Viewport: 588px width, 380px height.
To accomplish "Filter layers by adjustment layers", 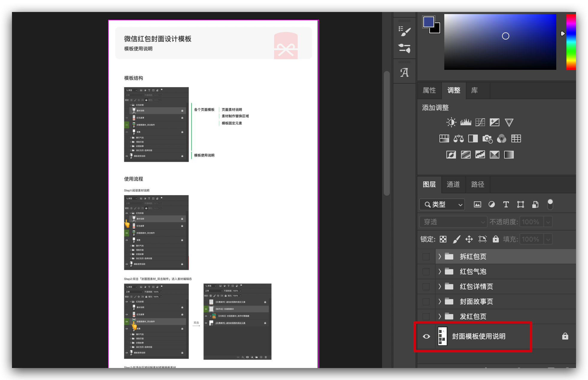I will pyautogui.click(x=492, y=204).
